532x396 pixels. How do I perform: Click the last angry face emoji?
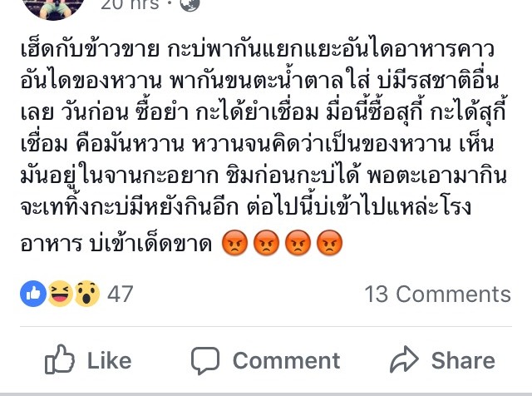tap(329, 243)
